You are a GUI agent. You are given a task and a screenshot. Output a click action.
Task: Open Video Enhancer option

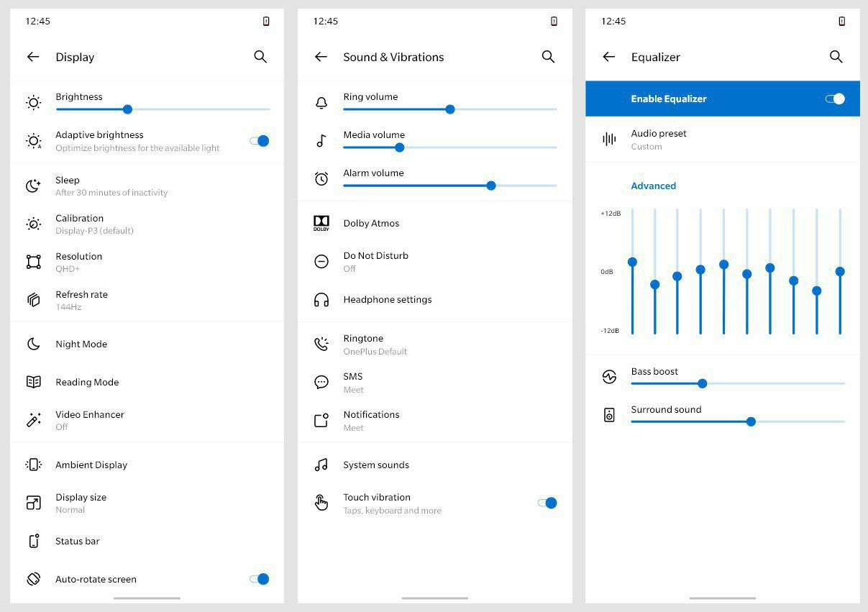click(x=147, y=420)
